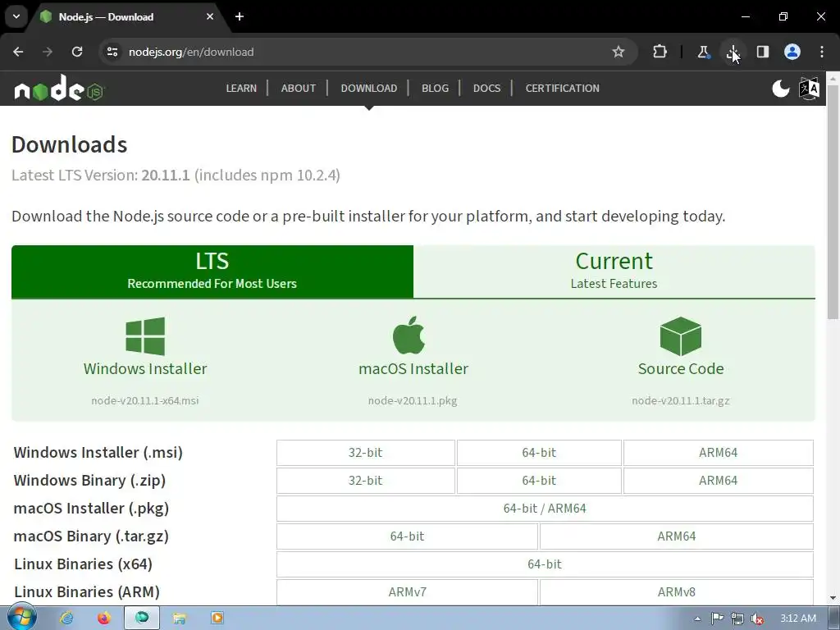Image resolution: width=840 pixels, height=630 pixels.
Task: Click the browser forward arrow
Action: click(48, 52)
